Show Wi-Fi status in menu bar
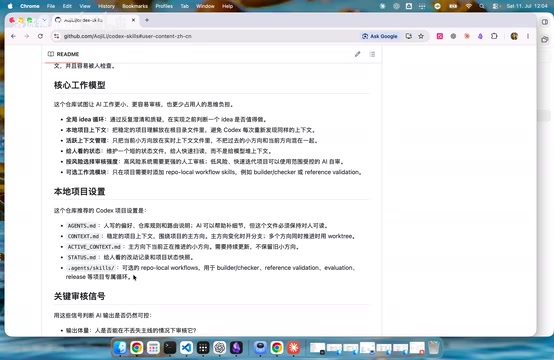 [x=468, y=6]
